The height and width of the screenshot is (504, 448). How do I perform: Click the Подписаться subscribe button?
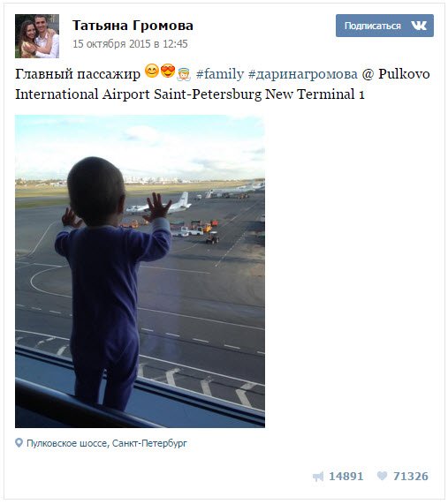click(x=384, y=26)
